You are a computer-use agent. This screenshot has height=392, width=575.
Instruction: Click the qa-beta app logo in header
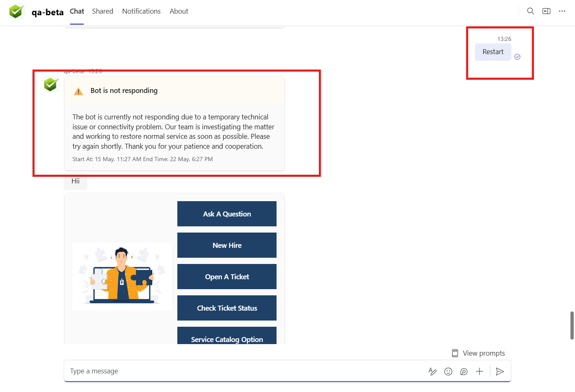[17, 11]
